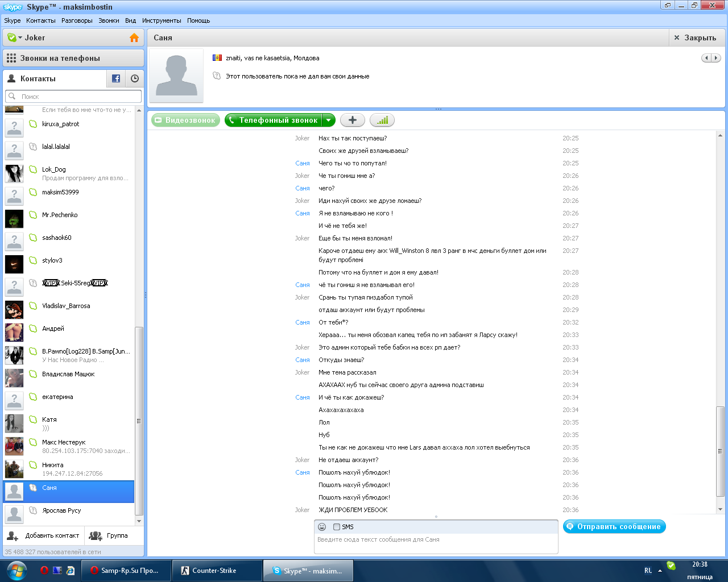Click the message text input box
Image resolution: width=728 pixels, height=582 pixels.
pos(436,543)
